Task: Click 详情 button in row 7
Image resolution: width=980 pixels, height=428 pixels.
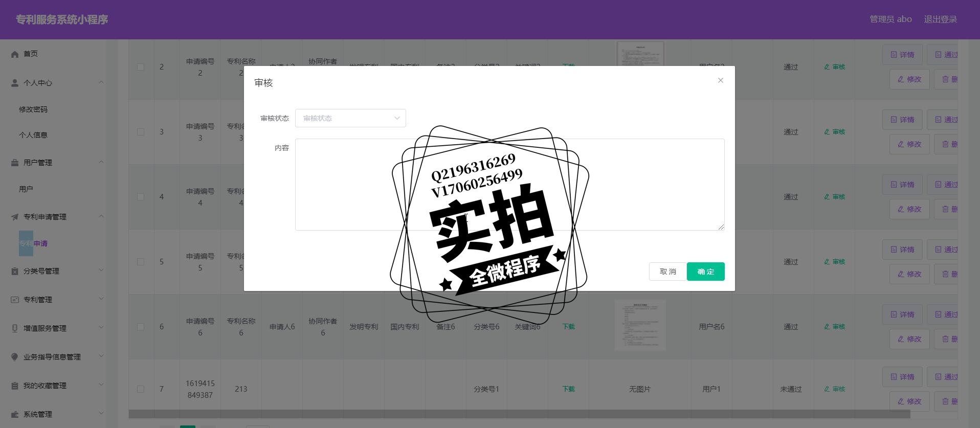Action: tap(902, 377)
